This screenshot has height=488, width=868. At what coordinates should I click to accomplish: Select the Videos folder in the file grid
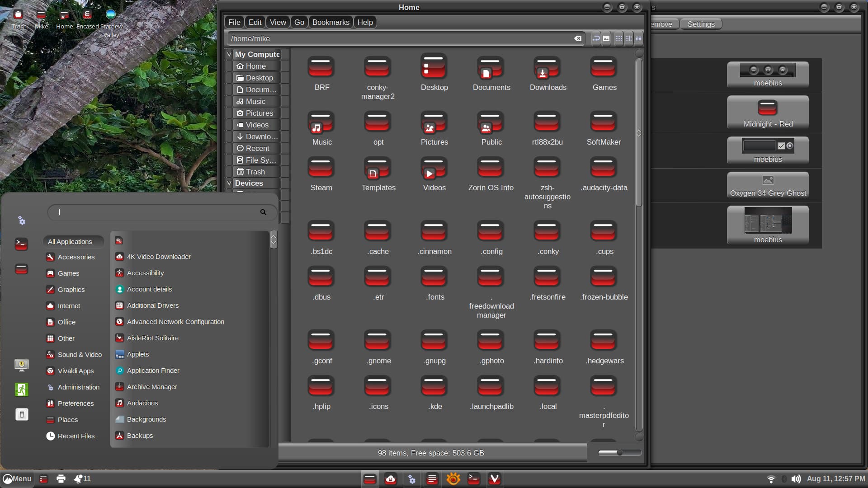point(434,174)
